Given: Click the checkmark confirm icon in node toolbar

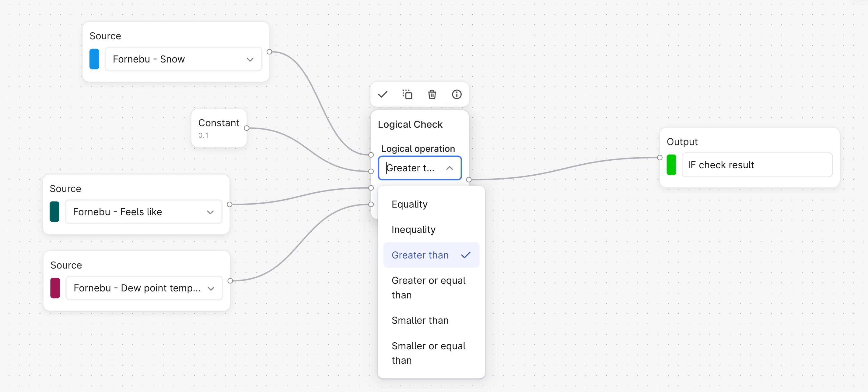Looking at the screenshot, I should (x=383, y=94).
